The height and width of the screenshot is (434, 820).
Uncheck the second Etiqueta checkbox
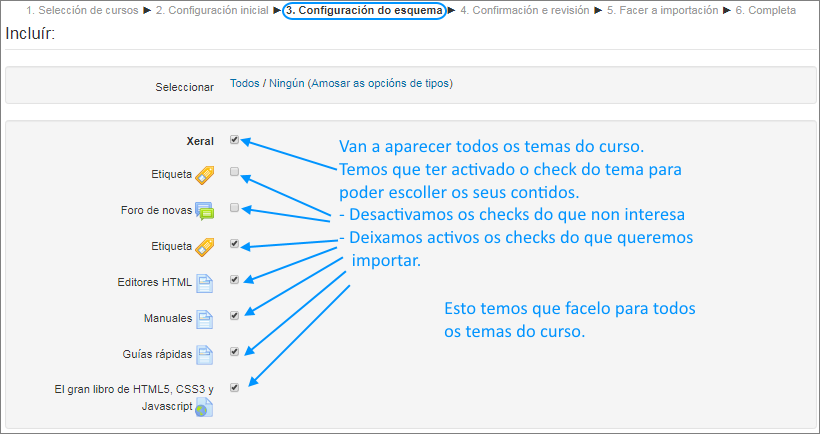coord(234,243)
